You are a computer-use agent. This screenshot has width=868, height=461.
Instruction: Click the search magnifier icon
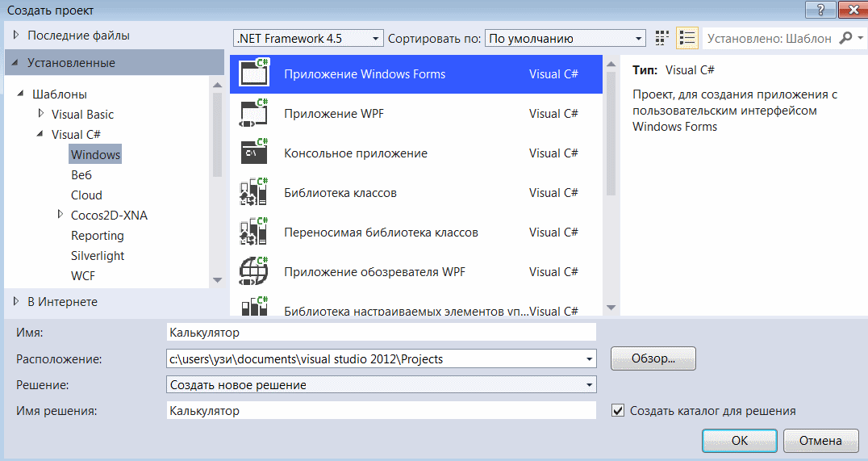pyautogui.click(x=845, y=38)
